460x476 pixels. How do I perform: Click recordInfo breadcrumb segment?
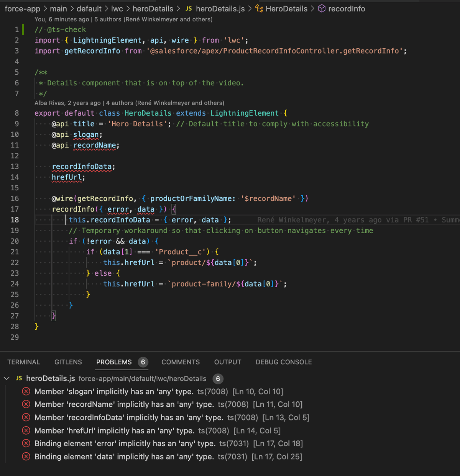click(347, 8)
